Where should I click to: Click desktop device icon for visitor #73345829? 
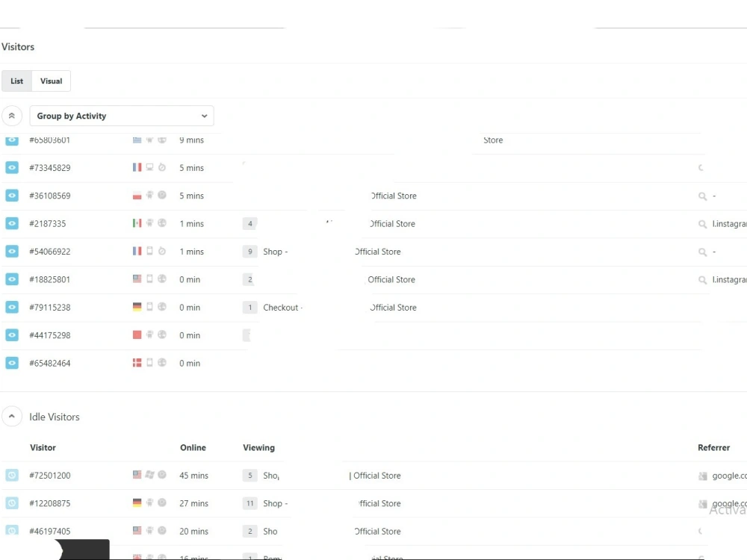point(149,167)
